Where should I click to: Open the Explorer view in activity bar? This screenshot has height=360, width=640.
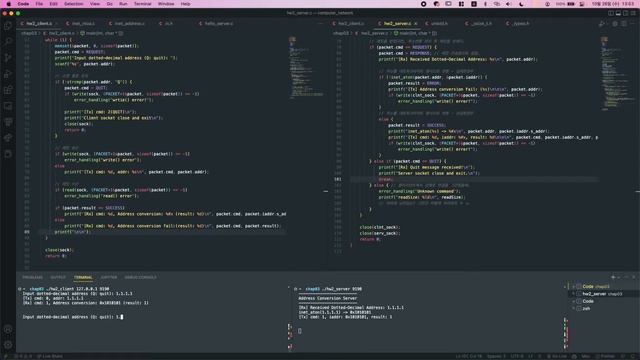tap(8, 26)
